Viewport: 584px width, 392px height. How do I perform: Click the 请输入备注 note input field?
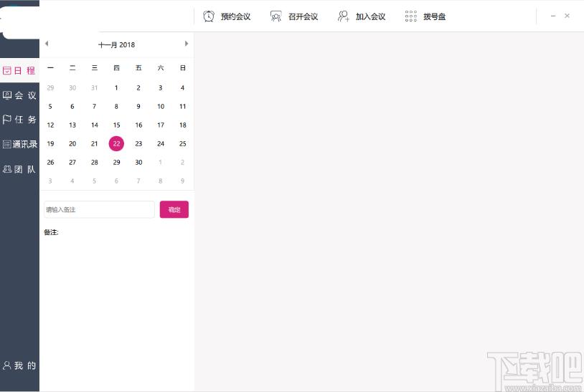99,209
